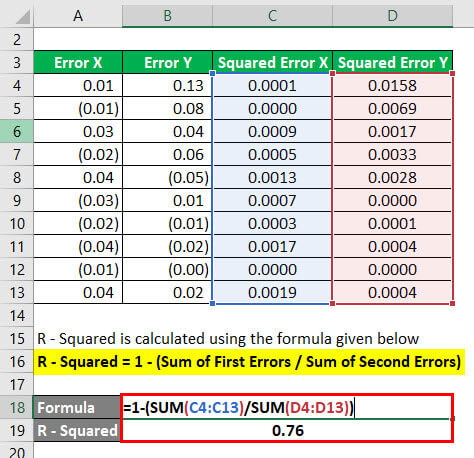Image resolution: width=474 pixels, height=458 pixels.
Task: Click cell with value 0.0005
Action: point(272,154)
